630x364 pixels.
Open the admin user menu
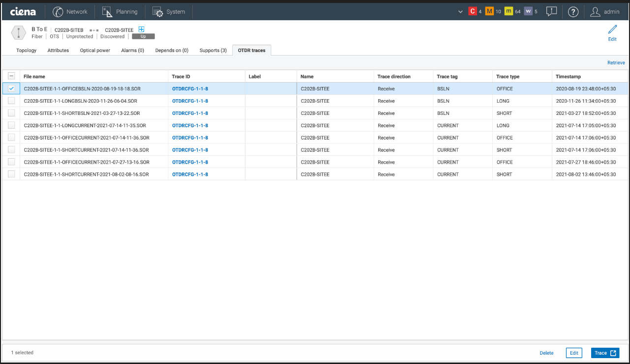[605, 12]
